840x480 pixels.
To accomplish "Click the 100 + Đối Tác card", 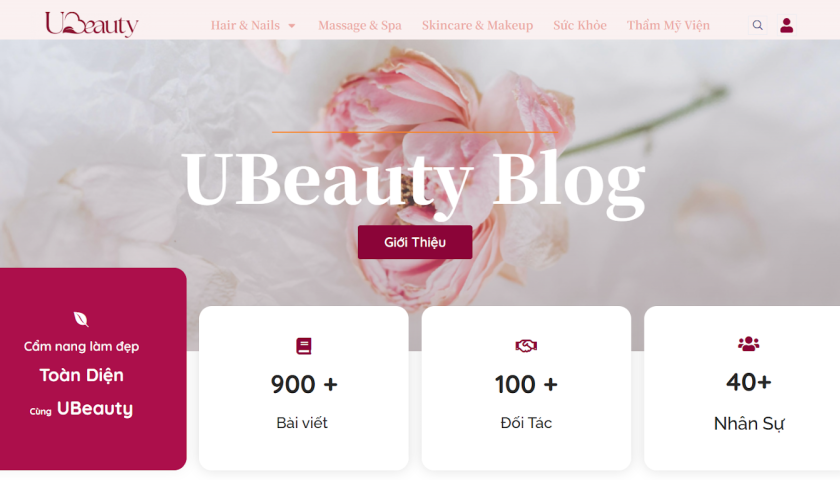I will 526,388.
